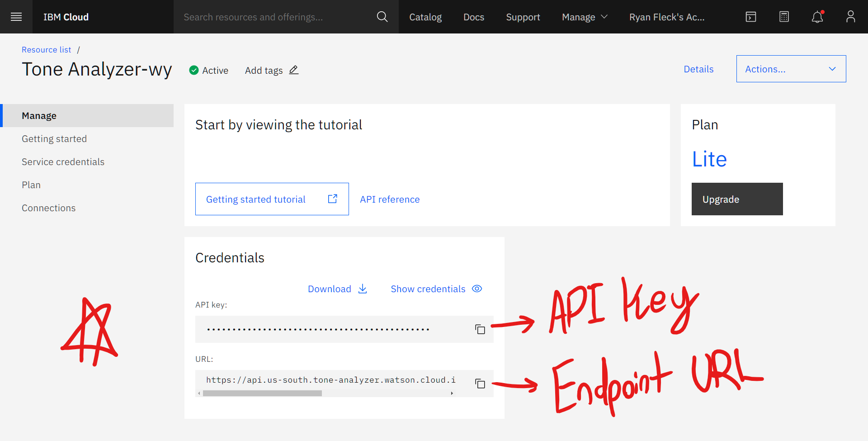Image resolution: width=868 pixels, height=441 pixels.
Task: Toggle Show credentials eye icon
Action: [x=477, y=289]
